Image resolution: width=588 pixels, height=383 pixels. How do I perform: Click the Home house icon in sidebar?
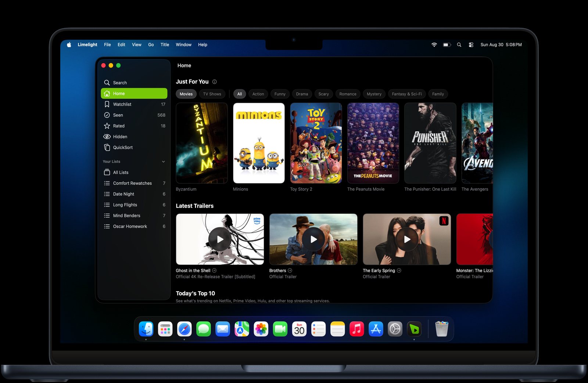click(107, 93)
